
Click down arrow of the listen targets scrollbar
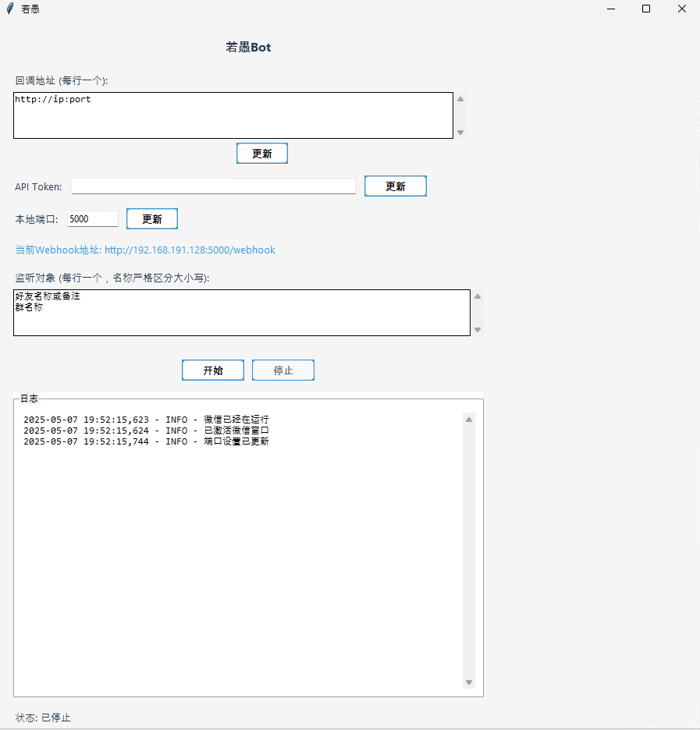pos(478,330)
